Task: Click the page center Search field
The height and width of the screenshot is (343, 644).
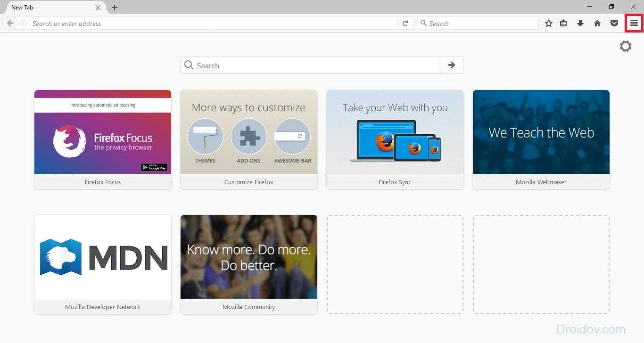Action: coord(310,65)
